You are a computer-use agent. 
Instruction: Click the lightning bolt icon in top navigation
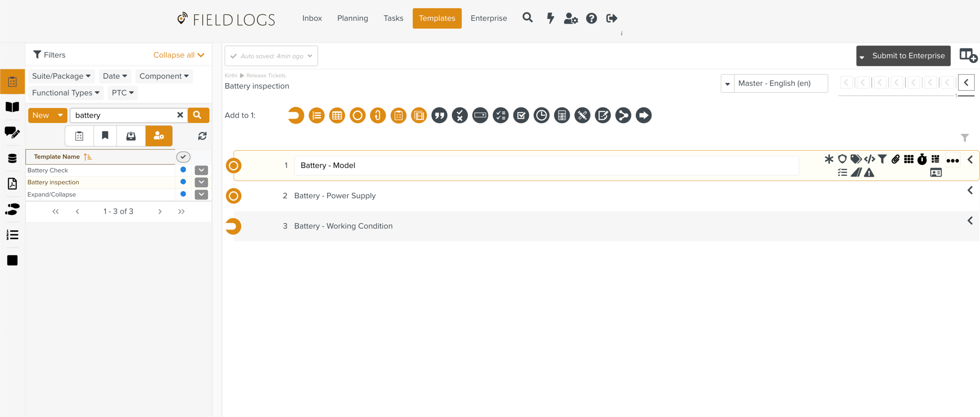(x=550, y=18)
